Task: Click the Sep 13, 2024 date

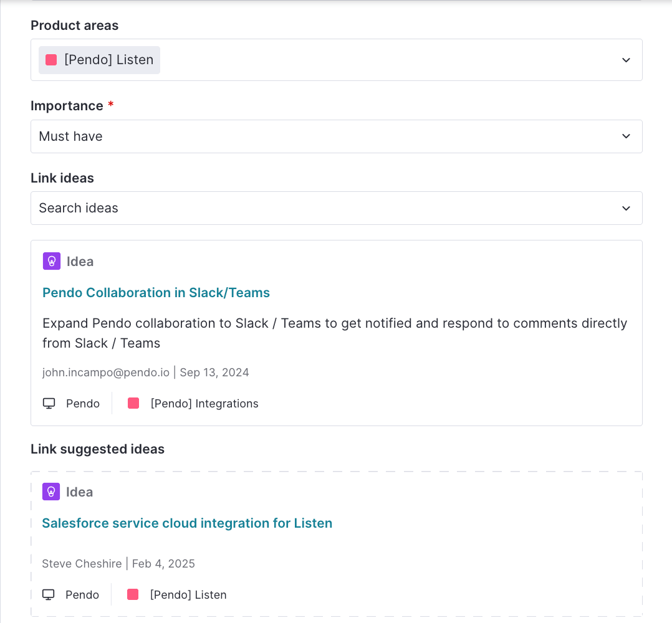Action: coord(214,373)
